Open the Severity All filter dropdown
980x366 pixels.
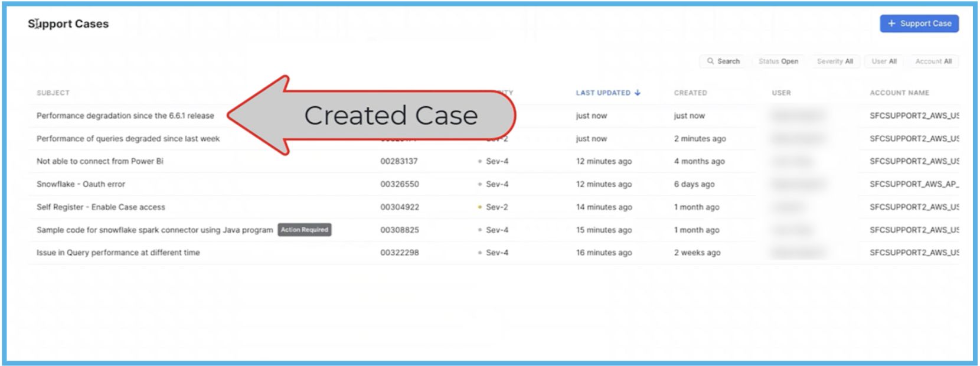(x=835, y=61)
